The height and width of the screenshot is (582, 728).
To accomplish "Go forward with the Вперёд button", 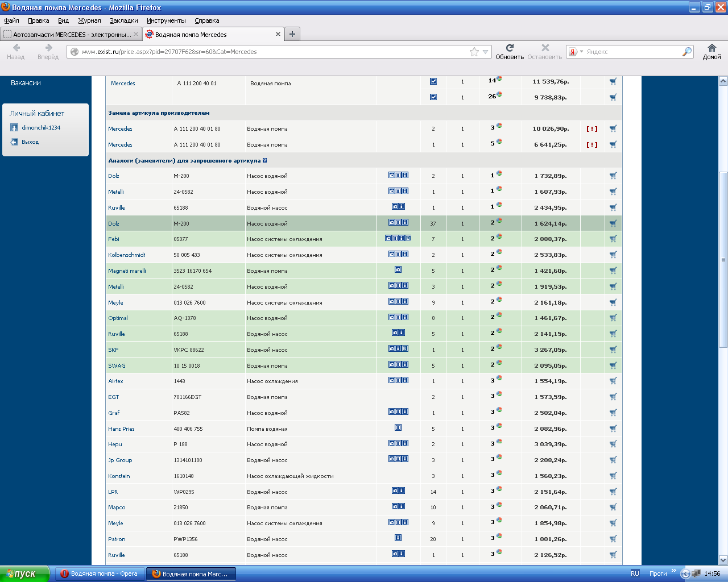I will [48, 52].
